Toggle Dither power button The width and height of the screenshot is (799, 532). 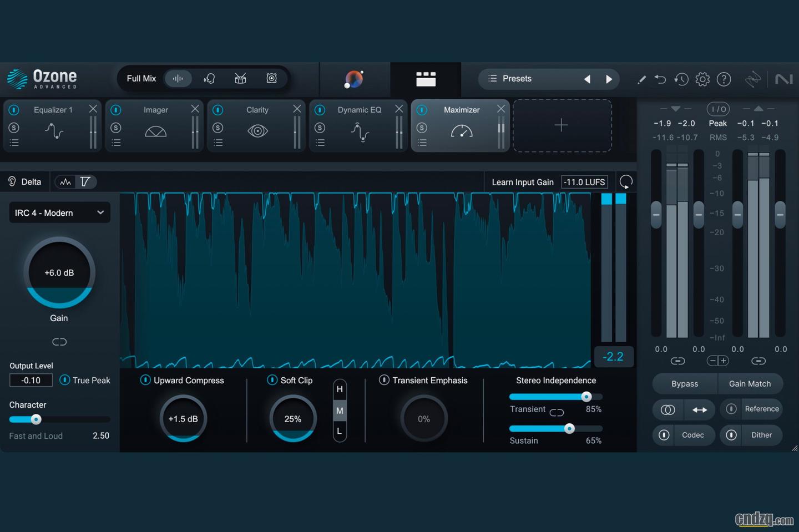(x=731, y=435)
